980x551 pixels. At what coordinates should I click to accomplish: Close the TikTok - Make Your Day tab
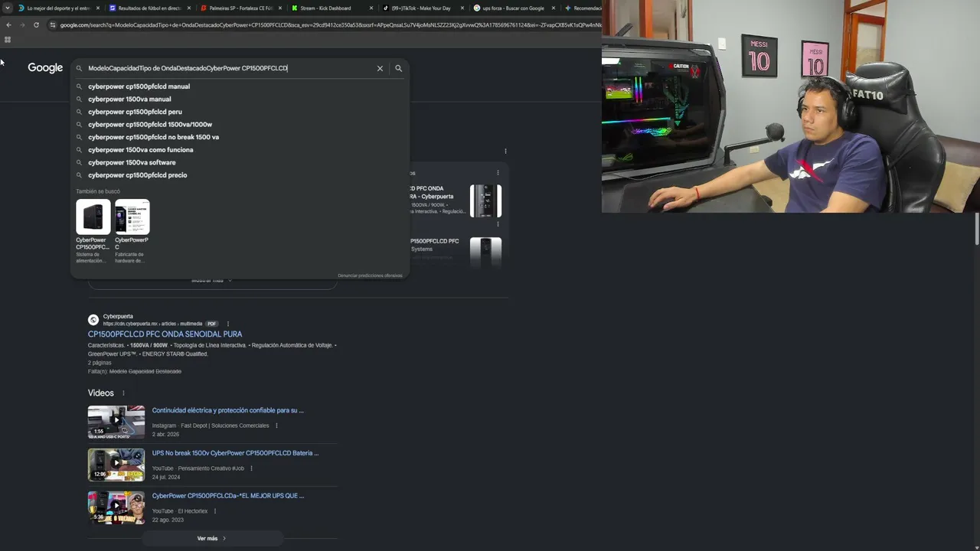pyautogui.click(x=462, y=8)
